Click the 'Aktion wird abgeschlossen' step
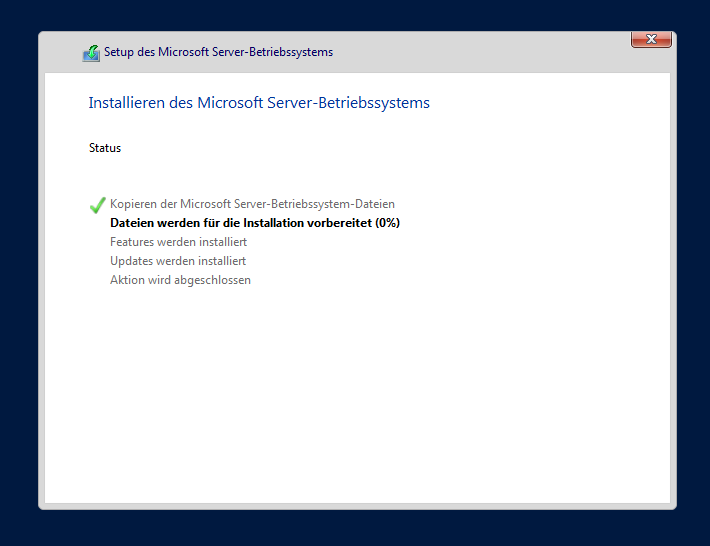This screenshot has height=546, width=710. tap(180, 280)
